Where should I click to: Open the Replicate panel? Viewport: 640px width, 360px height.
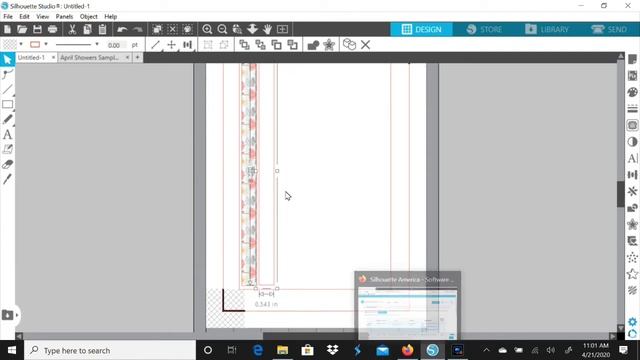click(x=632, y=191)
